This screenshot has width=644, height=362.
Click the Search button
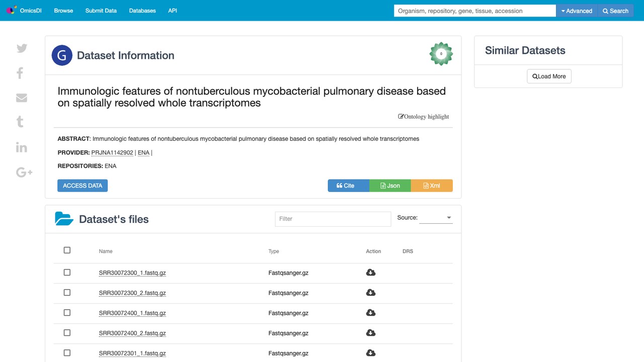click(615, 11)
